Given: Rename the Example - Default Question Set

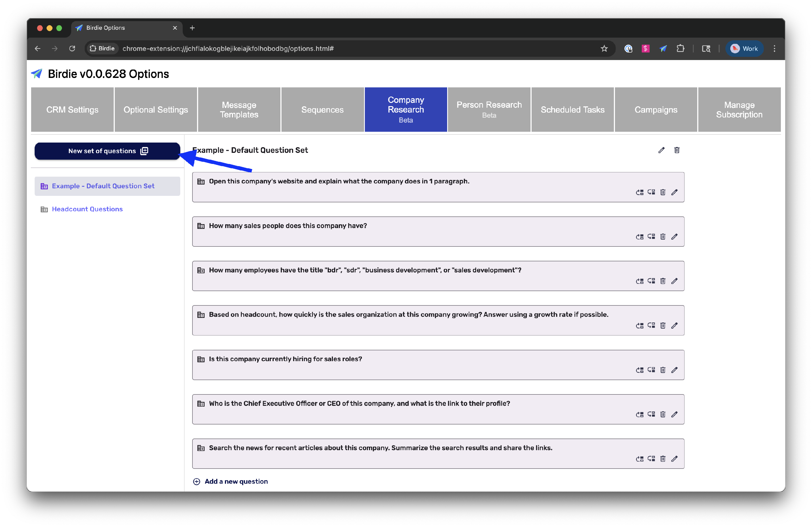Looking at the screenshot, I should point(661,150).
